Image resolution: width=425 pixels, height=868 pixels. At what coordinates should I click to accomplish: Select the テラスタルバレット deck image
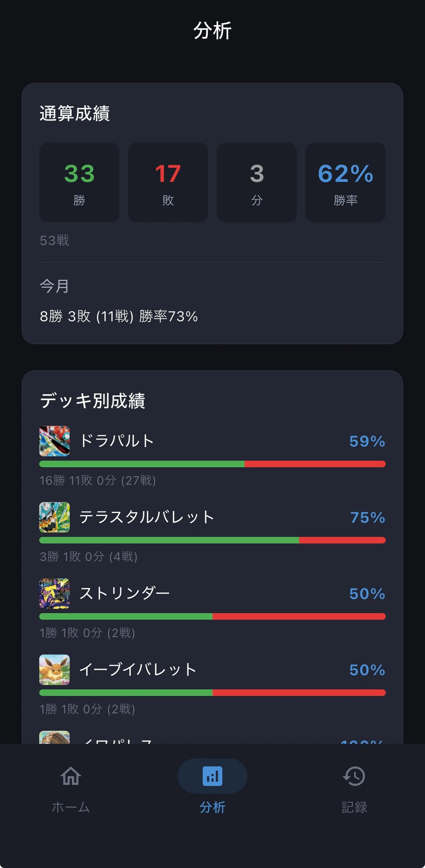54,517
